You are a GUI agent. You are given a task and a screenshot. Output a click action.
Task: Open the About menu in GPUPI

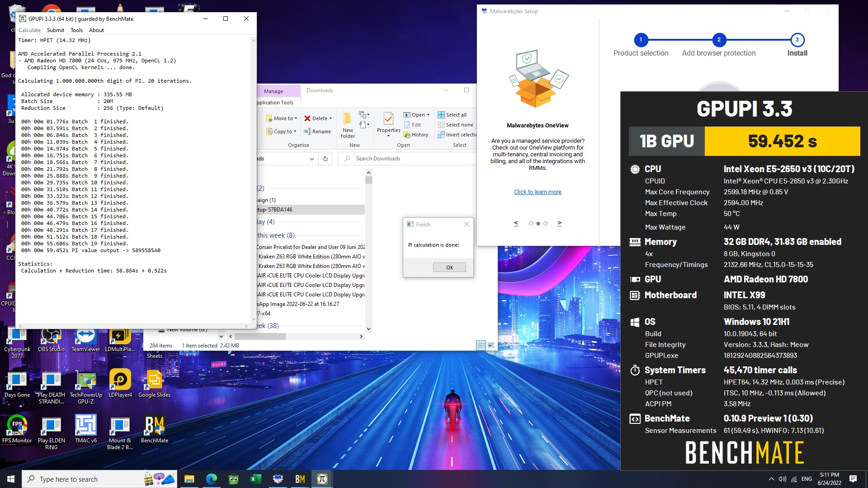[96, 30]
